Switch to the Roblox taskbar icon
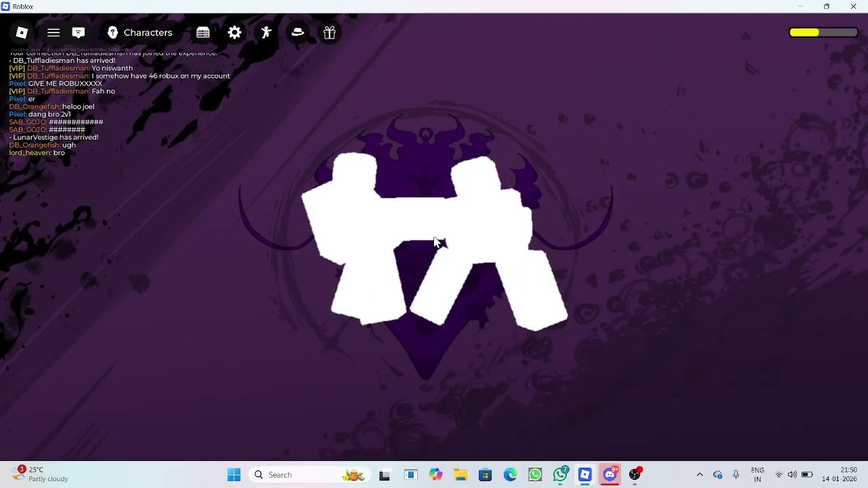 click(585, 474)
